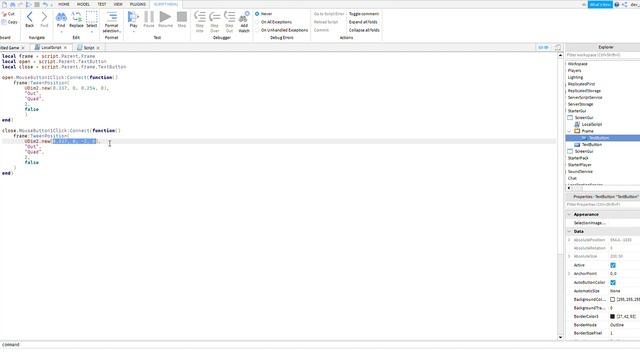Click the Select tool icon
This screenshot has height=360, width=640.
[x=92, y=17]
